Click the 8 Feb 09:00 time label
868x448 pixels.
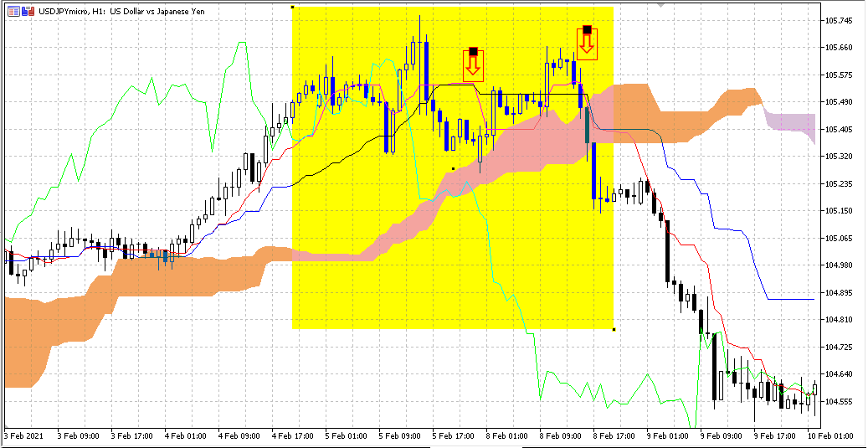[x=562, y=436]
